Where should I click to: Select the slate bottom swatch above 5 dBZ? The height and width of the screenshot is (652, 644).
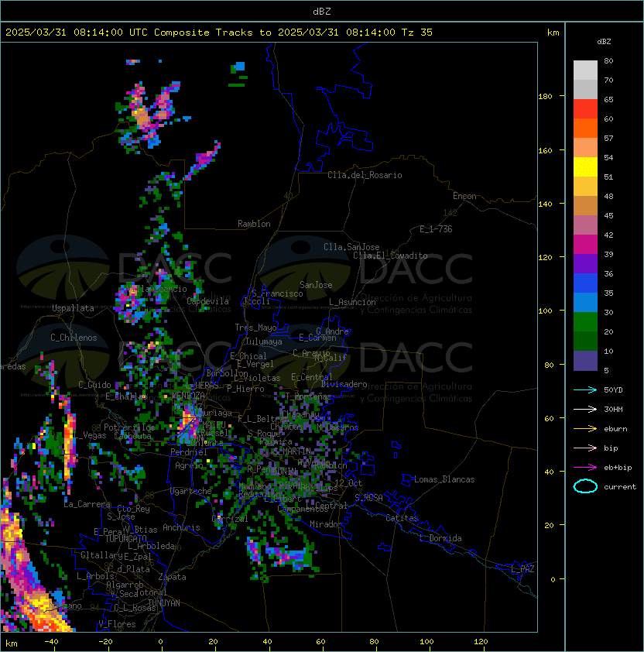(x=585, y=361)
